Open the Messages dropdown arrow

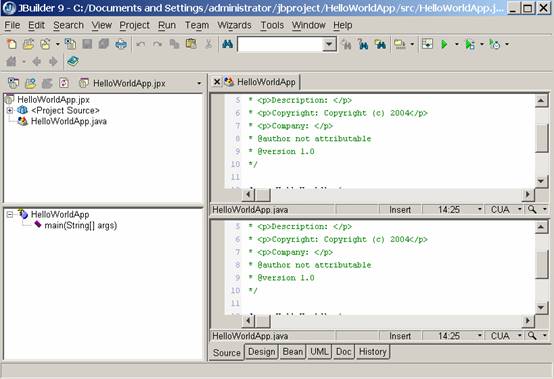pyautogui.click(x=412, y=45)
